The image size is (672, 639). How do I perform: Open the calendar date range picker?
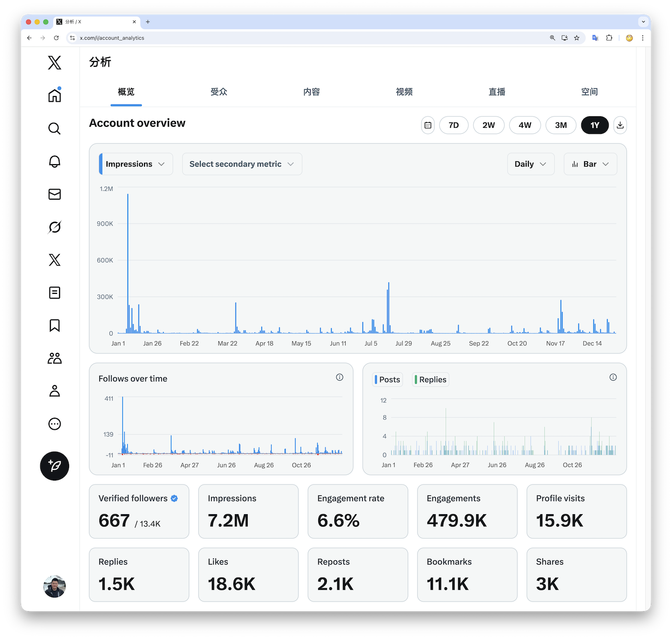click(x=428, y=125)
